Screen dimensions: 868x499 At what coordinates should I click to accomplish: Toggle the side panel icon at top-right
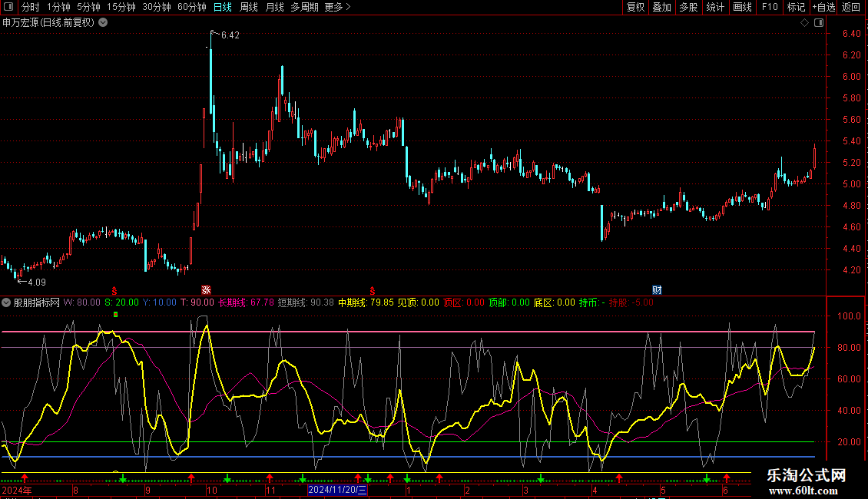pos(819,23)
